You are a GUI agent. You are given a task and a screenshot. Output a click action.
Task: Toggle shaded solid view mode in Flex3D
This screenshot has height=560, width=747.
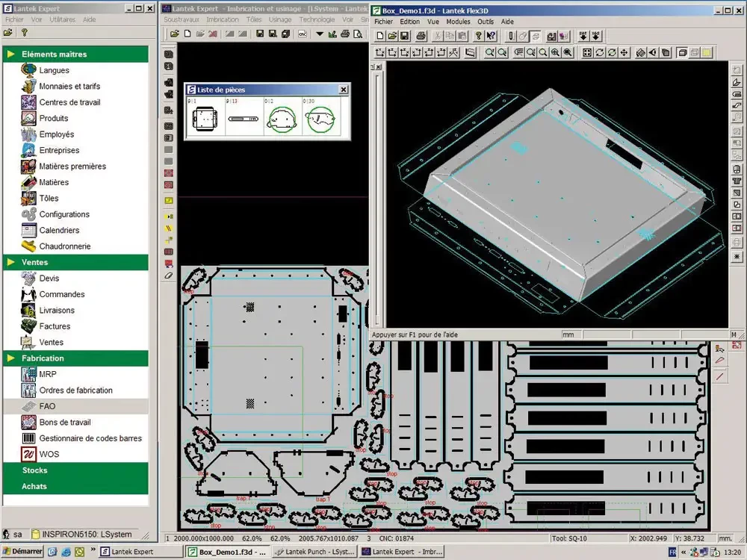(682, 52)
